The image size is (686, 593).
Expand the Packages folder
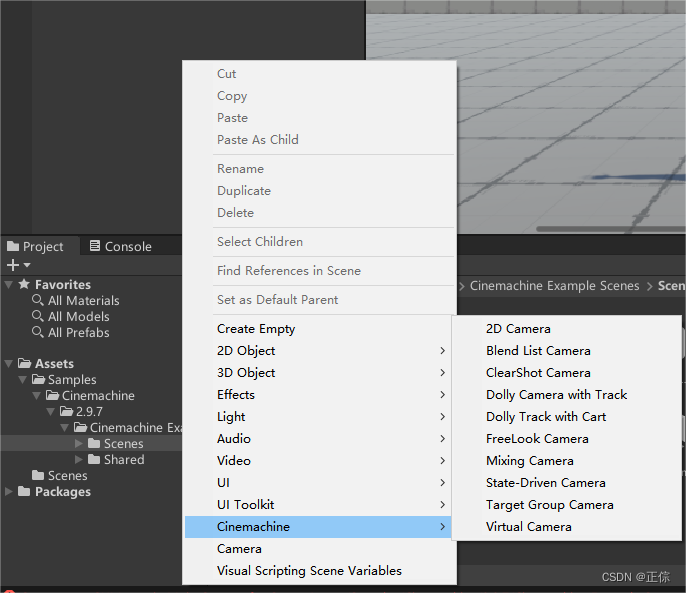point(8,491)
